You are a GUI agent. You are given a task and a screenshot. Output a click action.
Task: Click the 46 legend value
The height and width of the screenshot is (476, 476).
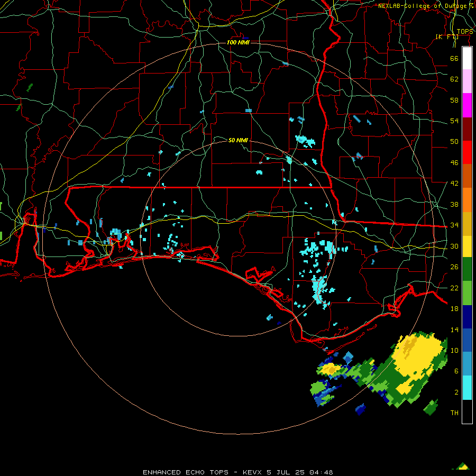(454, 163)
